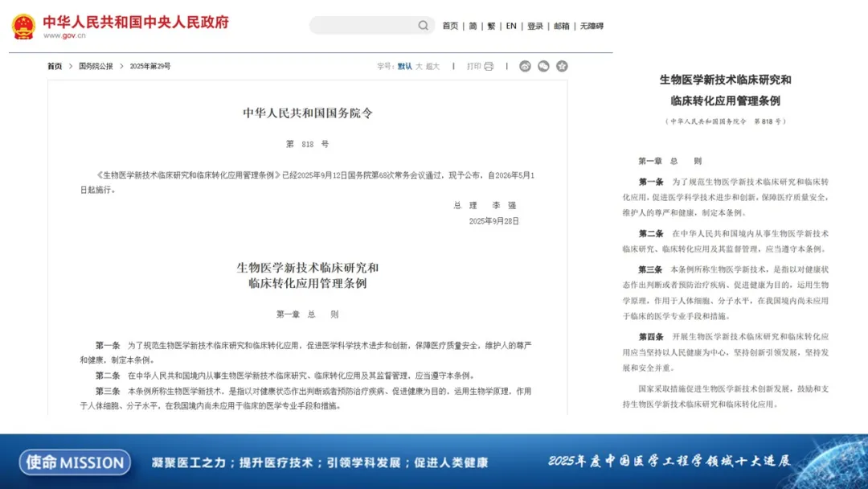The width and height of the screenshot is (868, 489).
Task: Open the 首页 homepage link
Action: (451, 25)
